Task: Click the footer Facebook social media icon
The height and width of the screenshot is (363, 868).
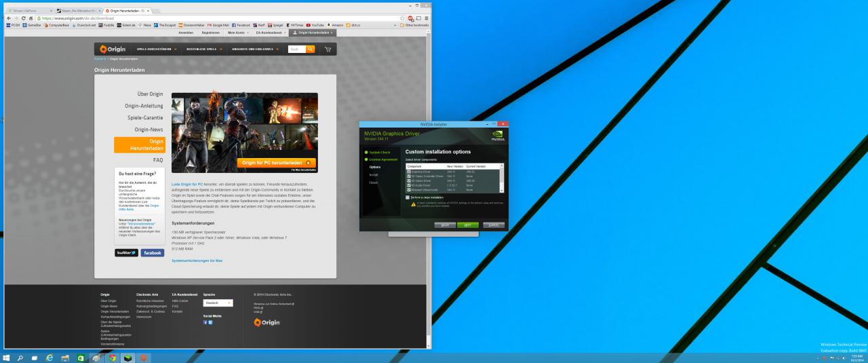Action: tap(205, 322)
